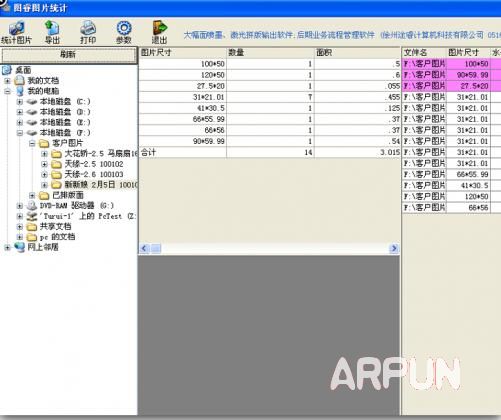Screen dimensions: 501x420
Task: Expand the 共享文档 node
Action: pos(20,227)
